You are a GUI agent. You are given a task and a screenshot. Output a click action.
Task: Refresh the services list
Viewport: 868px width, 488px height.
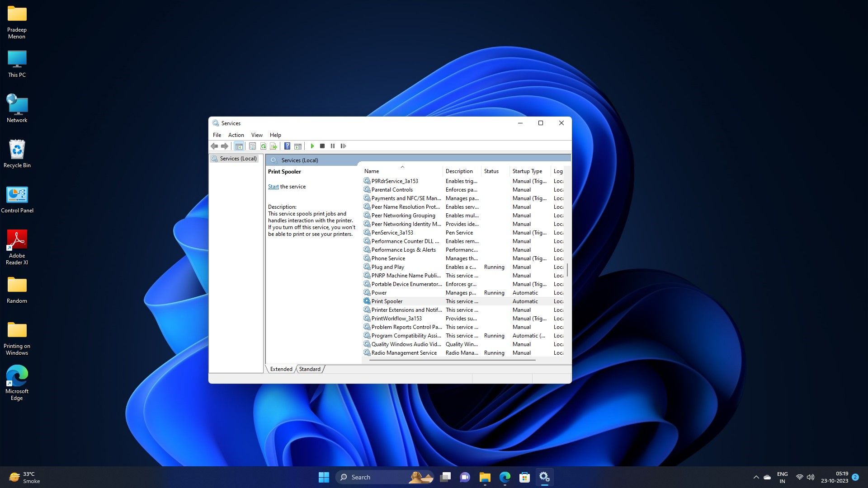point(264,146)
